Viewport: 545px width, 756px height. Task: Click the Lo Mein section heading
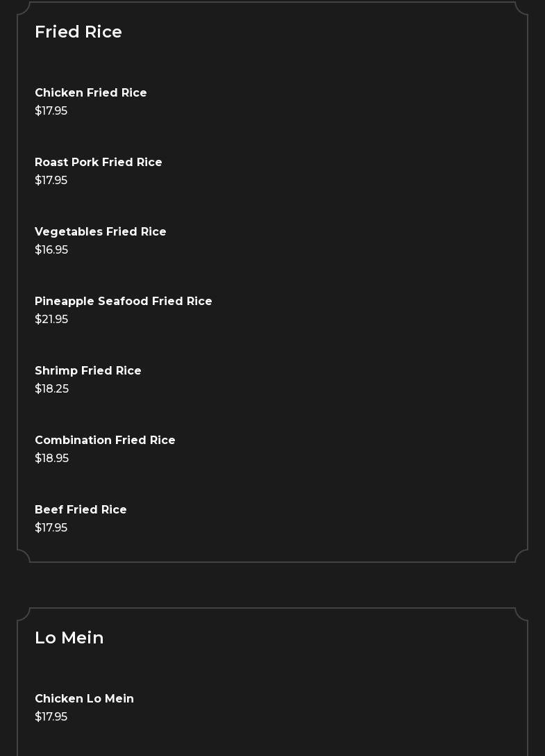[69, 638]
